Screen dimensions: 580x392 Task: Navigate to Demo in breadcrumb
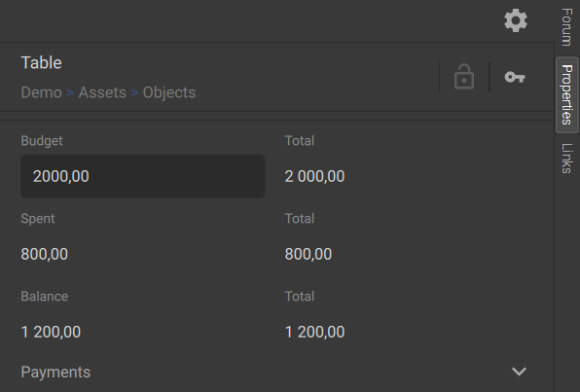(x=42, y=92)
